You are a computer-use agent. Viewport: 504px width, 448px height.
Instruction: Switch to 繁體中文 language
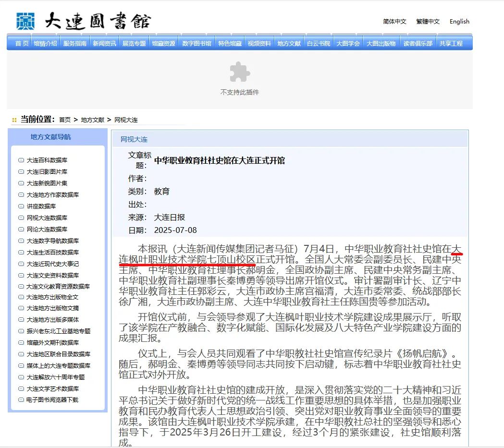428,22
